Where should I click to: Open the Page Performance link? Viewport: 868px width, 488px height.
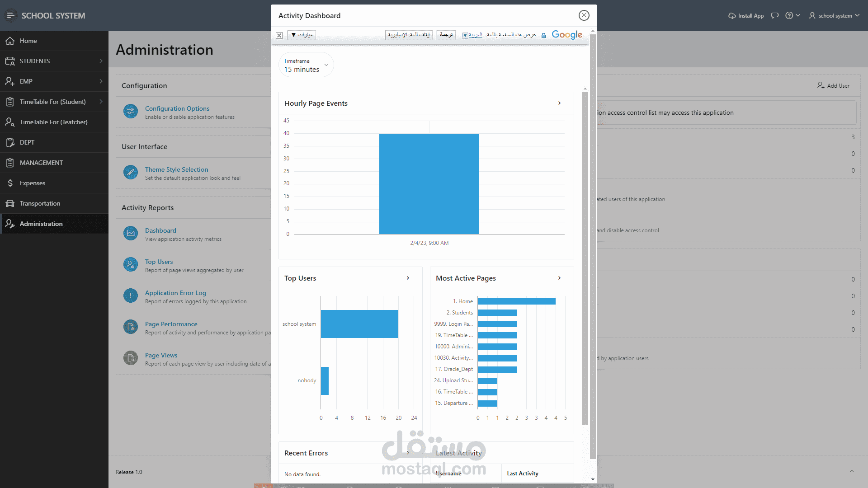tap(171, 324)
